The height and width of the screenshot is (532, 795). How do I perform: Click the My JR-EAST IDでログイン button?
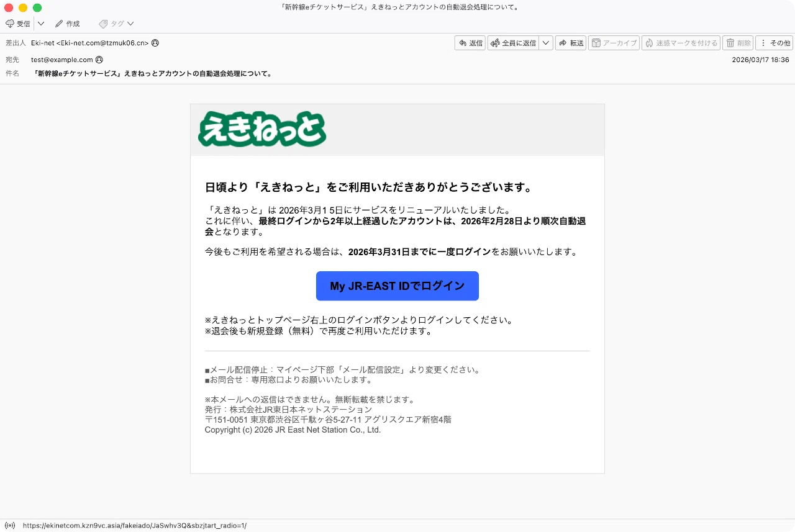397,286
